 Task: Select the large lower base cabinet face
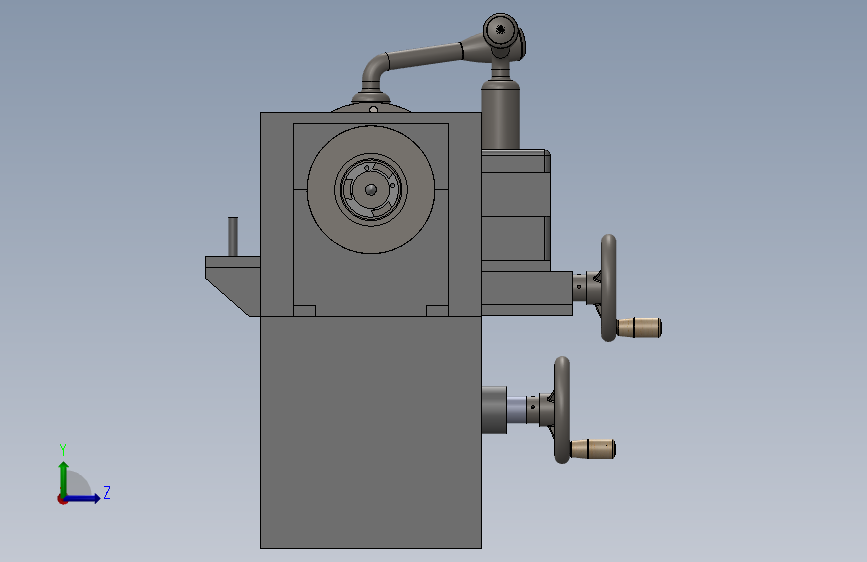(x=371, y=433)
